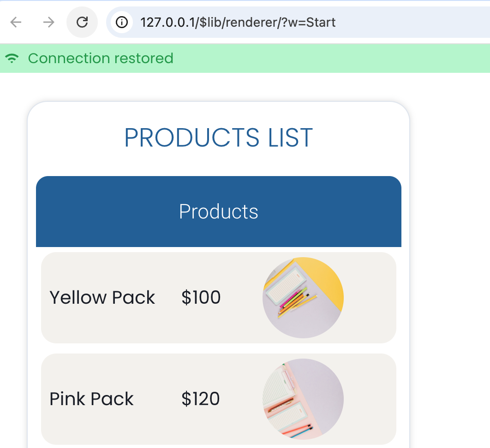Click empty space right of Yellow Pack image

[x=369, y=298]
